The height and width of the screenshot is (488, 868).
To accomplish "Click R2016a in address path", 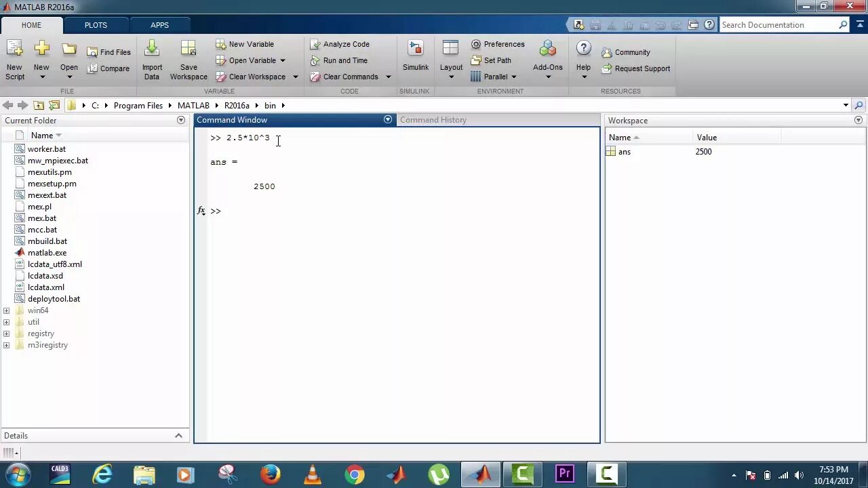I will pos(237,106).
